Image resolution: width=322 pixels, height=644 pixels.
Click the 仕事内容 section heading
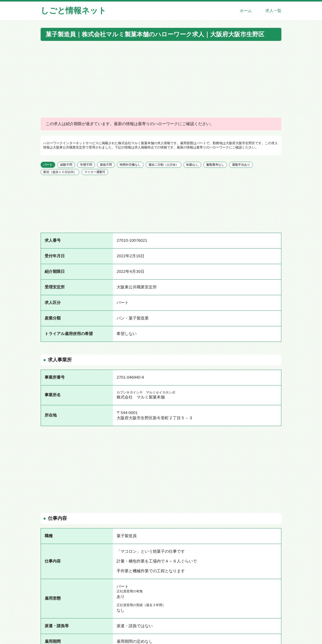tap(161, 518)
